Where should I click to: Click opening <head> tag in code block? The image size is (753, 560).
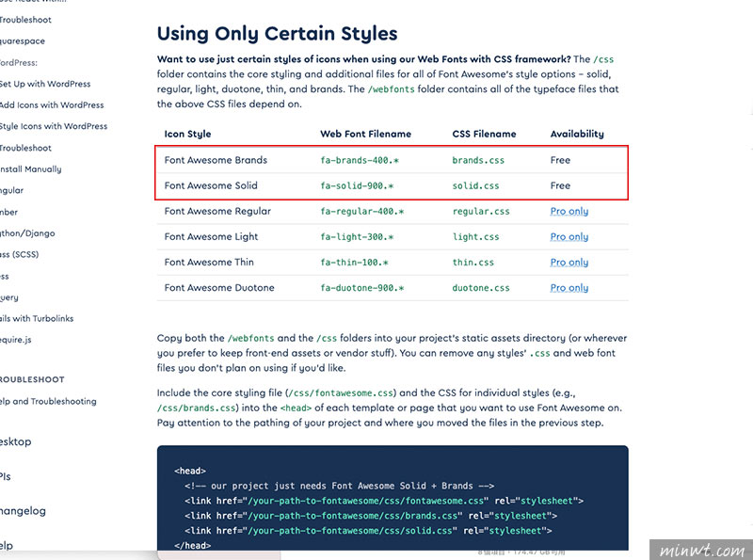(190, 471)
